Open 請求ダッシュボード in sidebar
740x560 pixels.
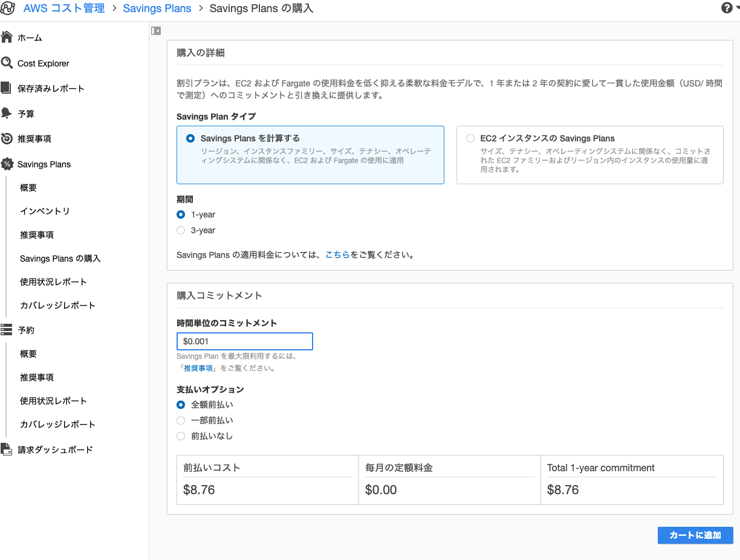pos(56,450)
